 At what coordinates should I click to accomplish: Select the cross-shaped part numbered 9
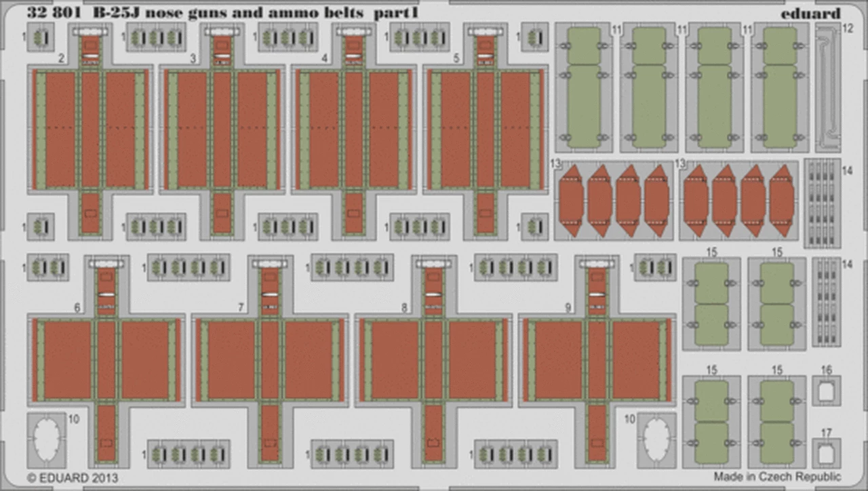coord(597,359)
